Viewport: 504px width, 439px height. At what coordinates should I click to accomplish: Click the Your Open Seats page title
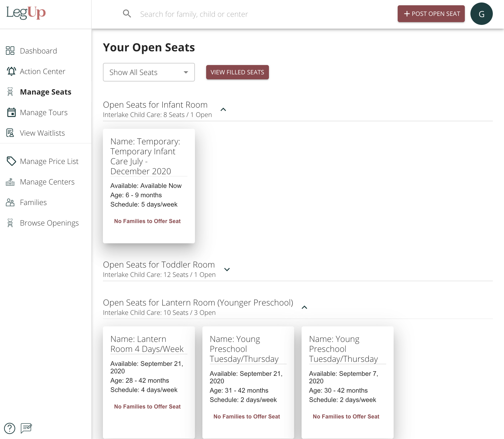[149, 48]
